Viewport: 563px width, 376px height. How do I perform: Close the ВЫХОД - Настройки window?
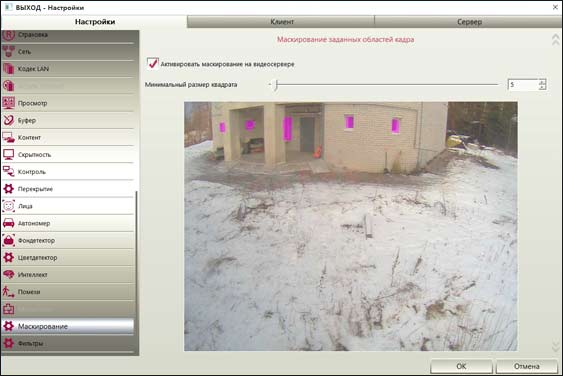[555, 7]
